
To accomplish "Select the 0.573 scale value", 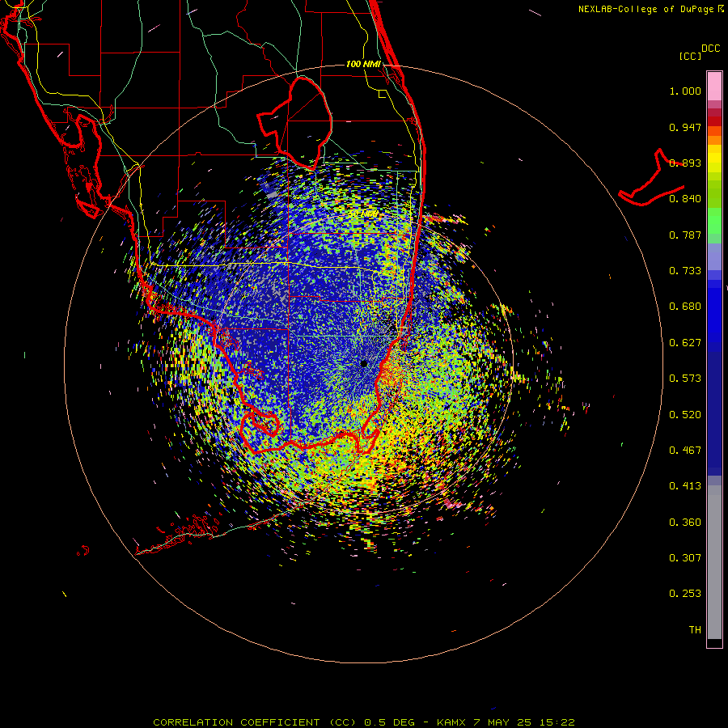I will (x=685, y=379).
